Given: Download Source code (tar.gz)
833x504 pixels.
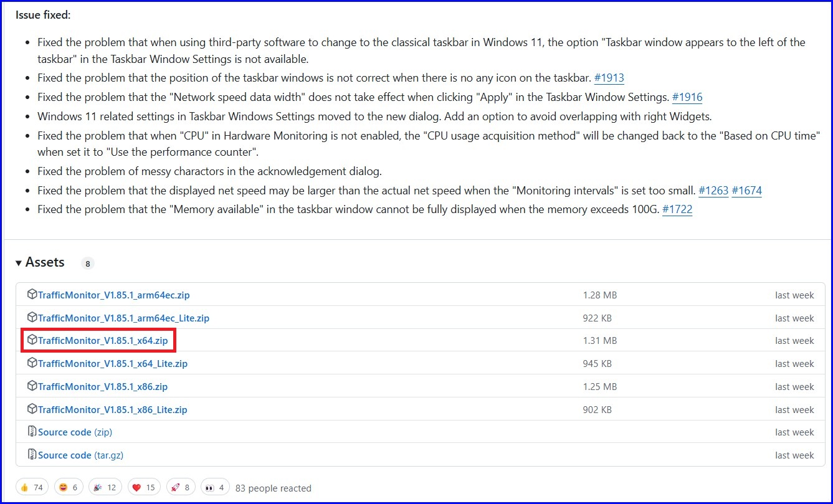Looking at the screenshot, I should [80, 455].
